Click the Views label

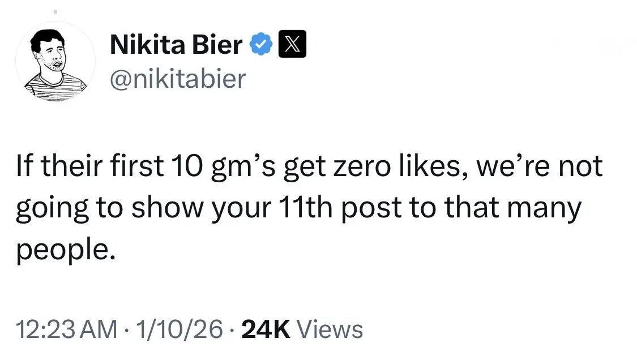330,329
